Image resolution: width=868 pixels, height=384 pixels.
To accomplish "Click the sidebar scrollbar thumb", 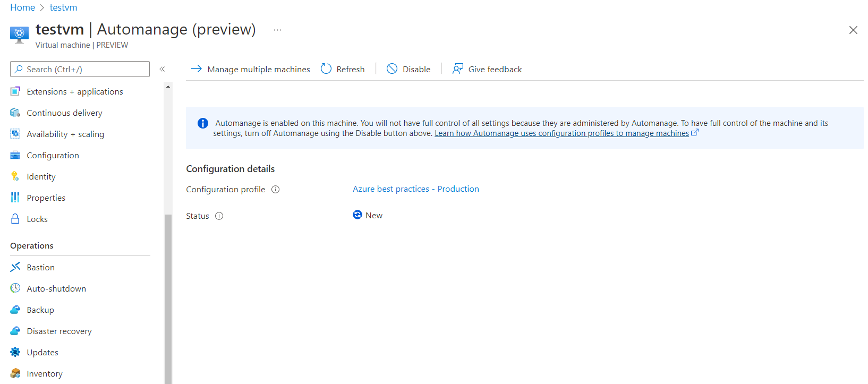I will [x=168, y=299].
